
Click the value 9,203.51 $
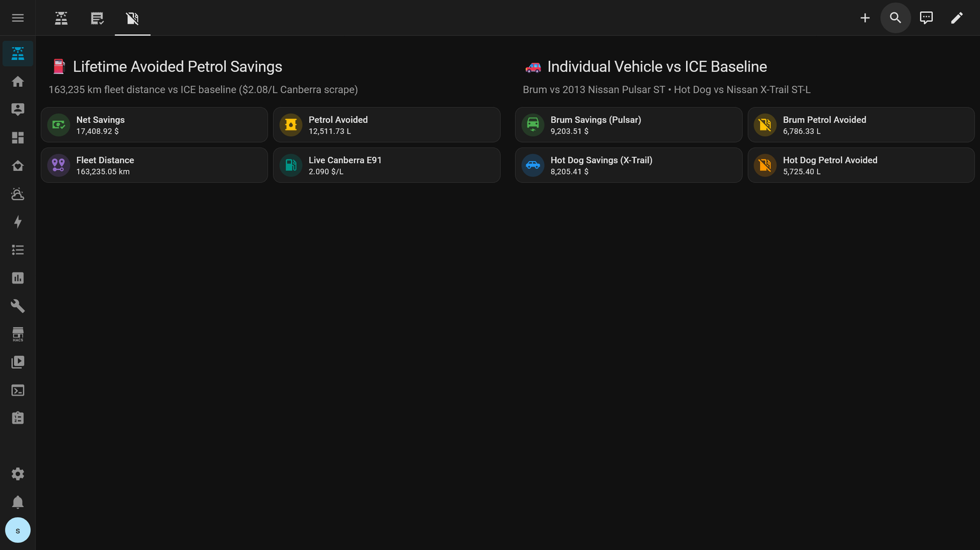click(570, 131)
